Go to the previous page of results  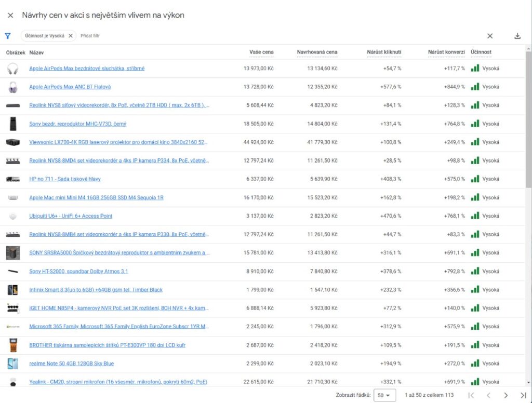pyautogui.click(x=488, y=395)
